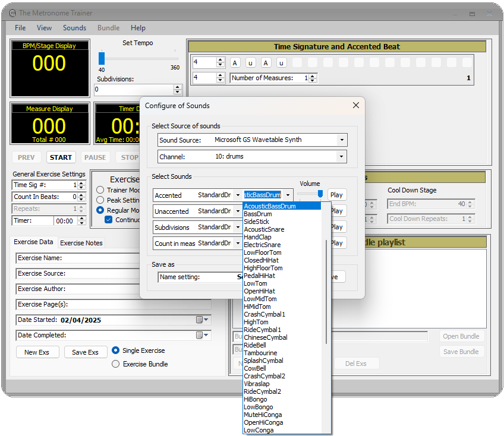
Task: Increment the Number of Measures stepper
Action: 313,75
